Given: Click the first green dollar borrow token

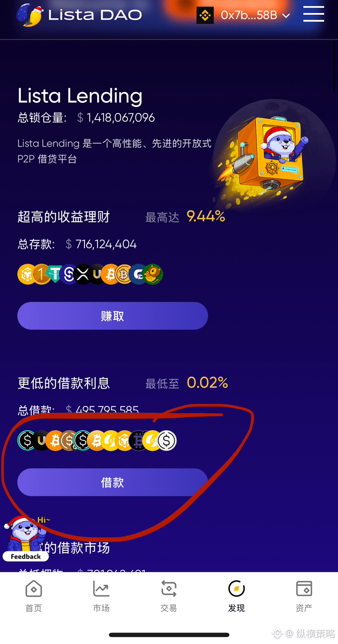Looking at the screenshot, I should click(x=27, y=441).
